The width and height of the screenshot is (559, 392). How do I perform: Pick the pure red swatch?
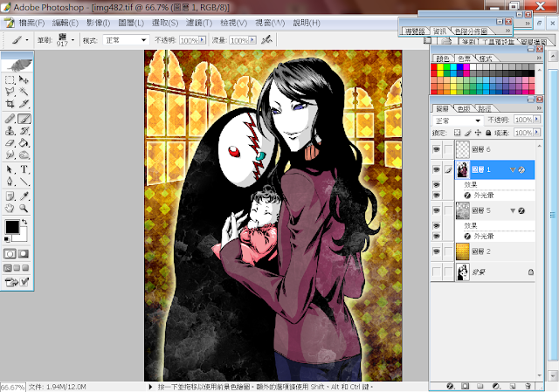434,66
